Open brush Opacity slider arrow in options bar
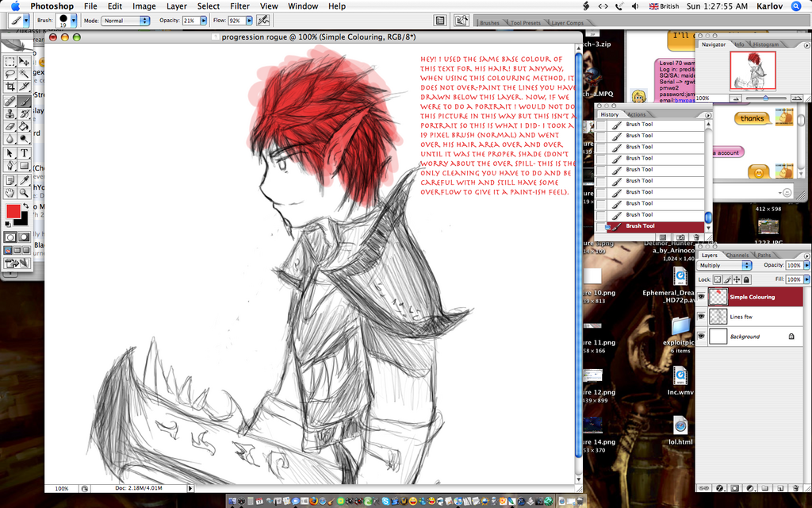Viewport: 812px width, 508px height. pyautogui.click(x=203, y=21)
